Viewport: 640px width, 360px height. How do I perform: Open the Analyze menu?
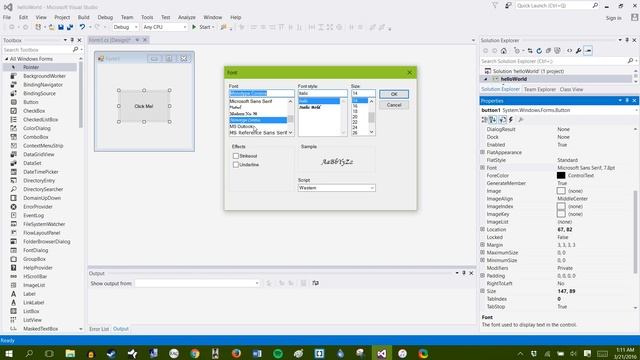187,17
